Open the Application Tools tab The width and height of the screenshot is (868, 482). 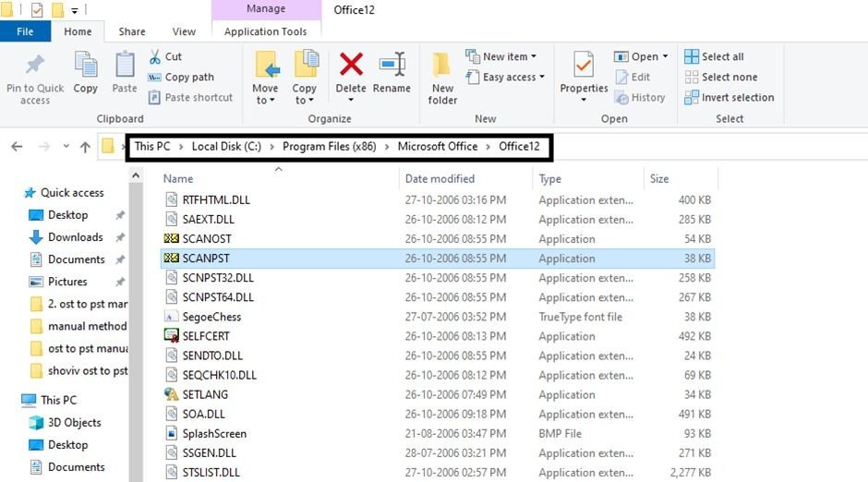(266, 31)
